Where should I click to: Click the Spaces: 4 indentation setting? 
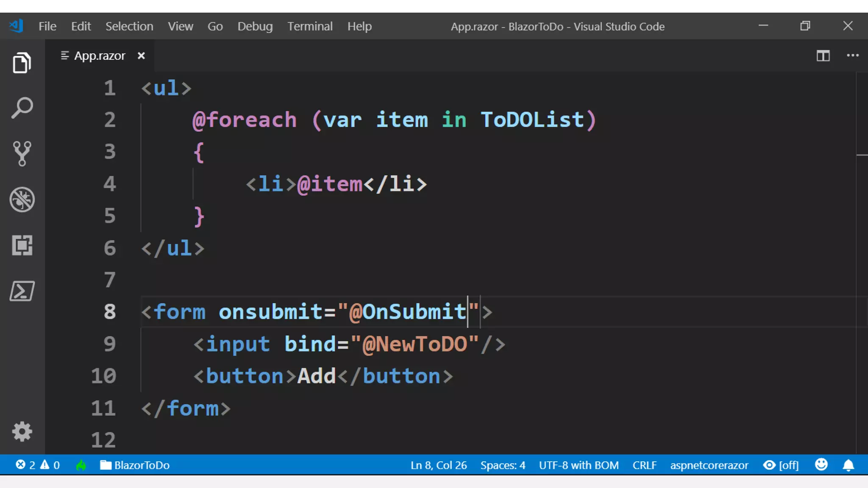(x=503, y=465)
